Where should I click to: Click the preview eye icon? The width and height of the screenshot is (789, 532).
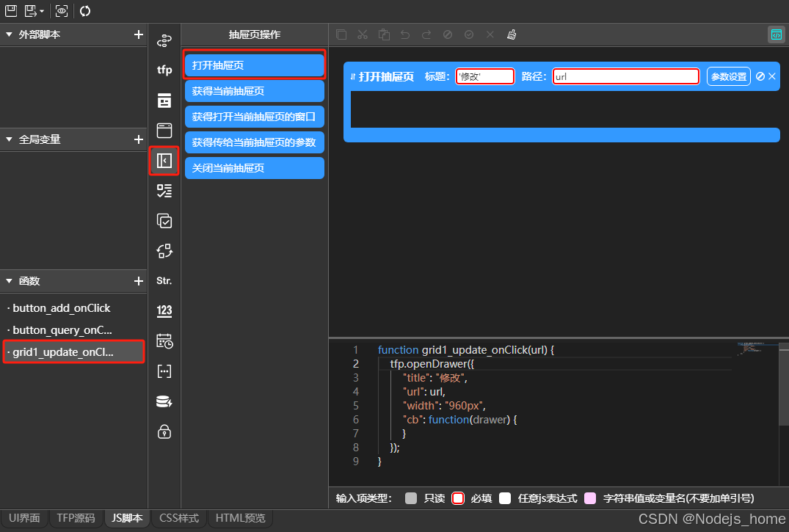[x=62, y=10]
